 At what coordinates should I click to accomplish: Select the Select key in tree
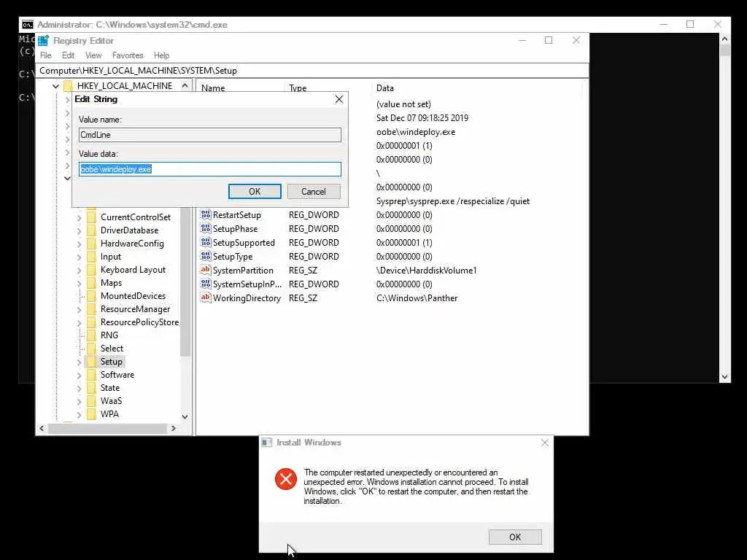coord(112,349)
